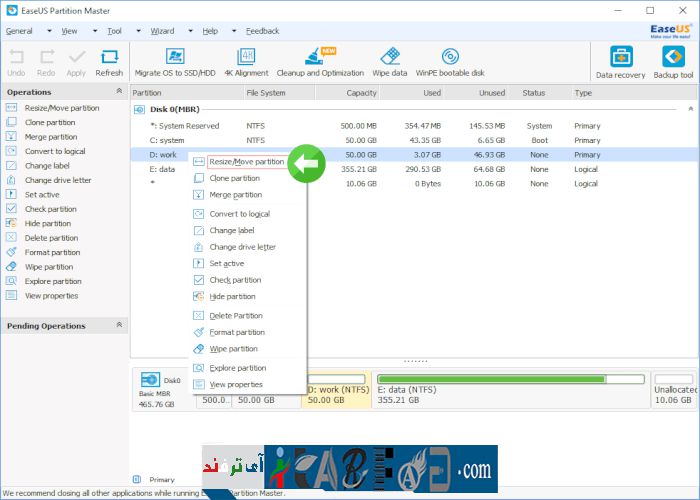The height and width of the screenshot is (500, 700).
Task: Collapse the Pending Operations panel
Action: coord(119,325)
